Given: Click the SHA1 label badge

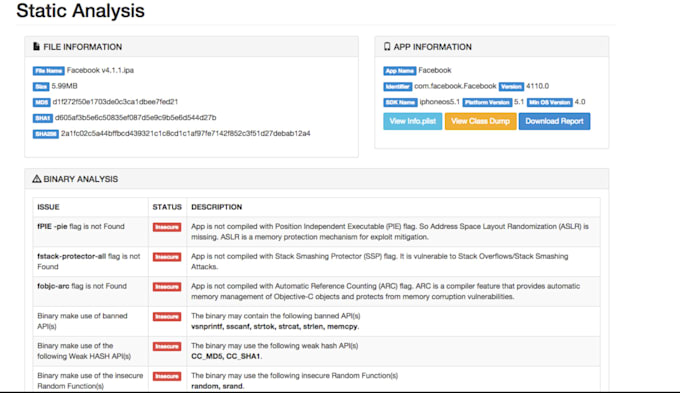Looking at the screenshot, I should coord(42,118).
